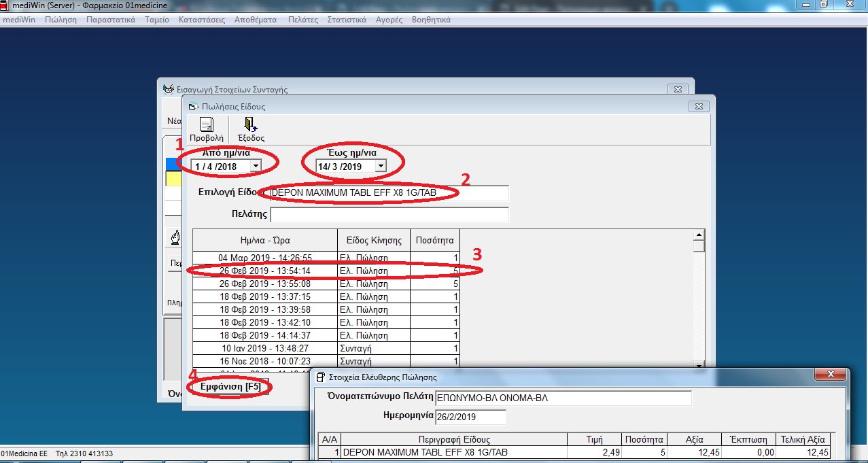Open the Πώληση menu
This screenshot has width=868, height=463.
(x=60, y=20)
